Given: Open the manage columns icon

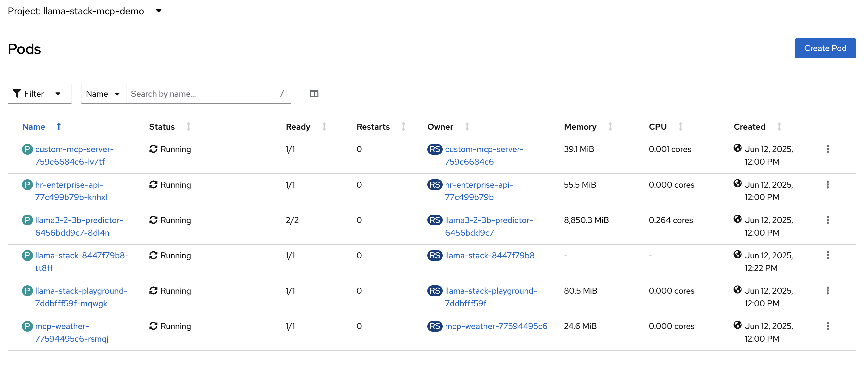Looking at the screenshot, I should click(314, 94).
